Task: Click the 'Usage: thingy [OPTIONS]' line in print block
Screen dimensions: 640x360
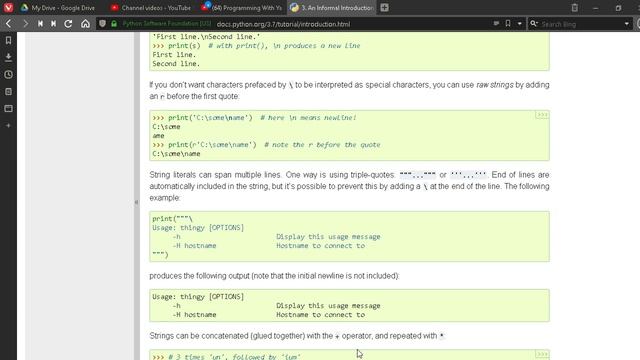Action: [x=198, y=228]
